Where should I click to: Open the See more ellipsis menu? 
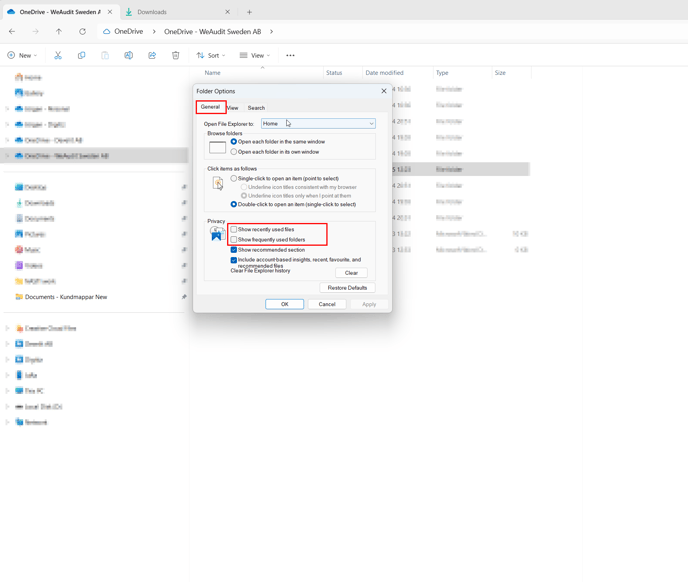[x=290, y=56]
